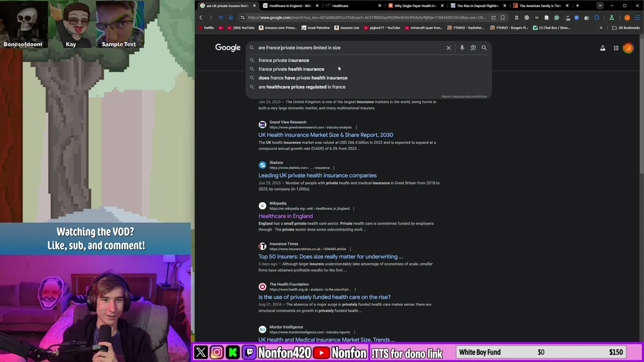Click inside the Google search input
Image resolution: width=644 pixels, height=362 pixels.
pos(350,48)
